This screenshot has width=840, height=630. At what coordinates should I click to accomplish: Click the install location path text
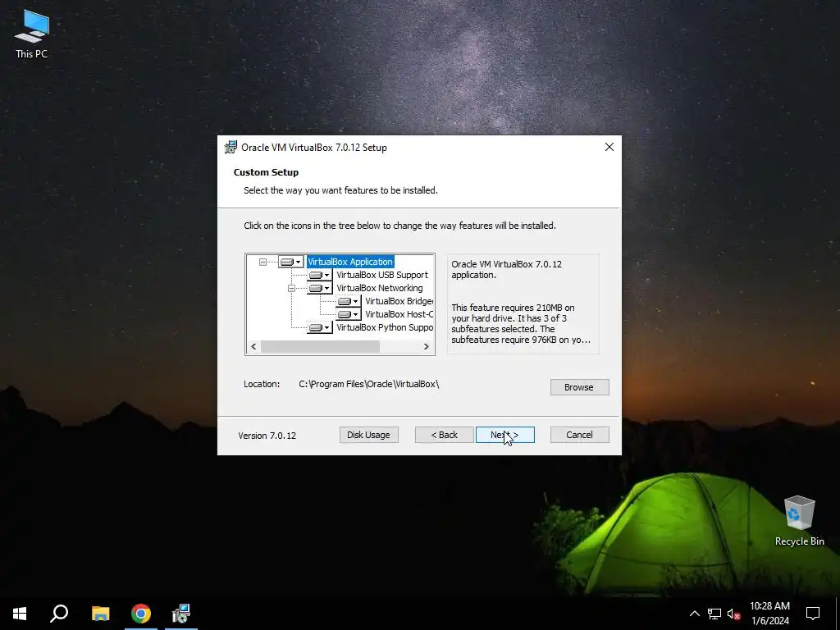point(368,384)
